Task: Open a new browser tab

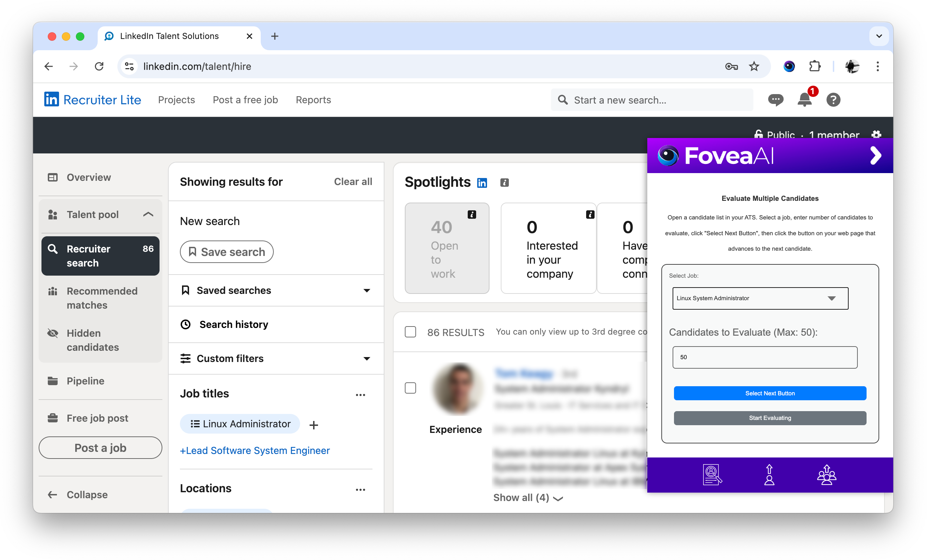Action: (275, 36)
